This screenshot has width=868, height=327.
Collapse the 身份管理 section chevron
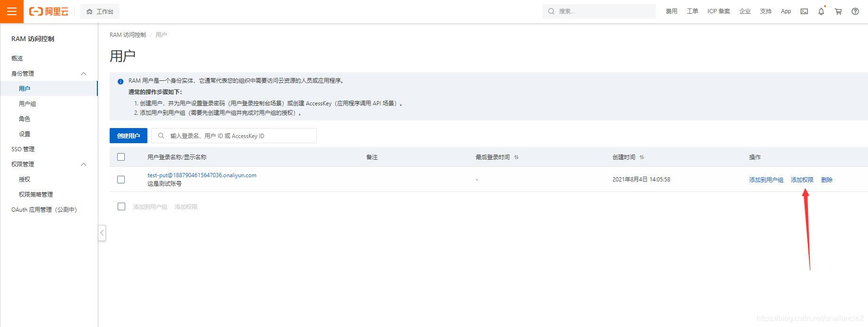coord(84,74)
